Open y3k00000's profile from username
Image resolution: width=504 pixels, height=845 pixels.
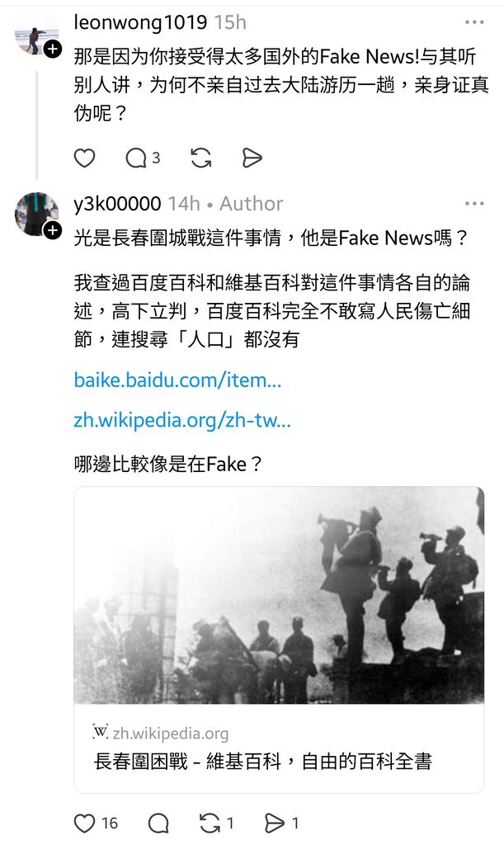(117, 204)
